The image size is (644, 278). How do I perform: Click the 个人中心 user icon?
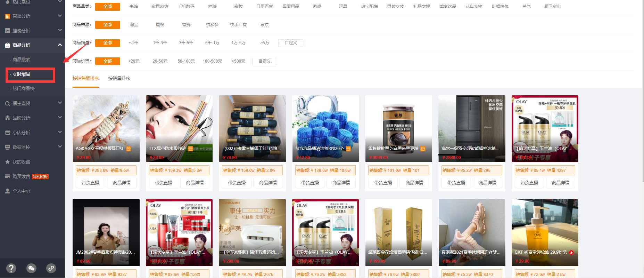7,191
